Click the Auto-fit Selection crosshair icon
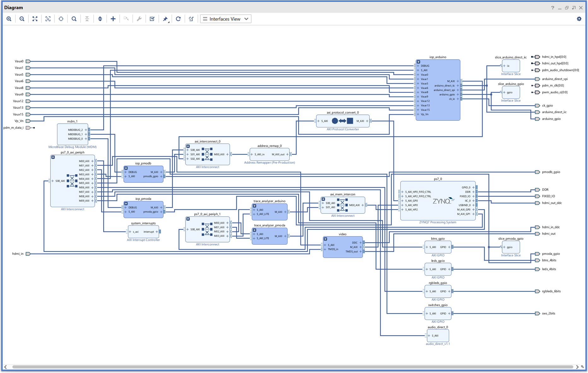This screenshot has width=588, height=373. [x=61, y=19]
